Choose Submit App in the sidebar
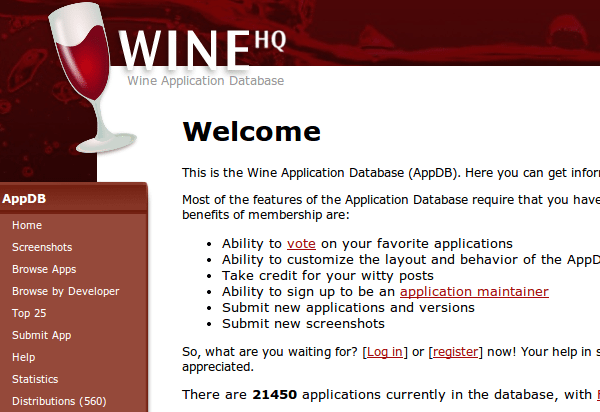The height and width of the screenshot is (412, 600). click(x=42, y=335)
